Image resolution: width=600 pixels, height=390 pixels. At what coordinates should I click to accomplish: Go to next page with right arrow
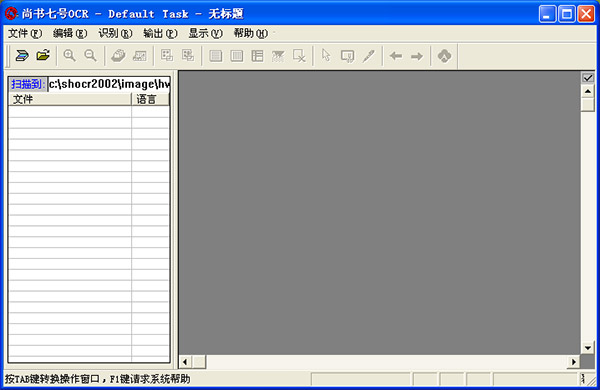point(417,56)
